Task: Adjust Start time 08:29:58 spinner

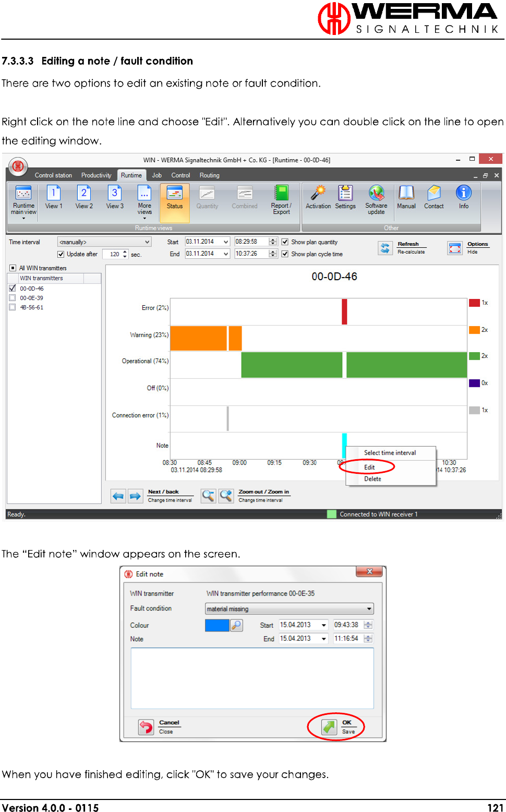Action: tap(273, 242)
